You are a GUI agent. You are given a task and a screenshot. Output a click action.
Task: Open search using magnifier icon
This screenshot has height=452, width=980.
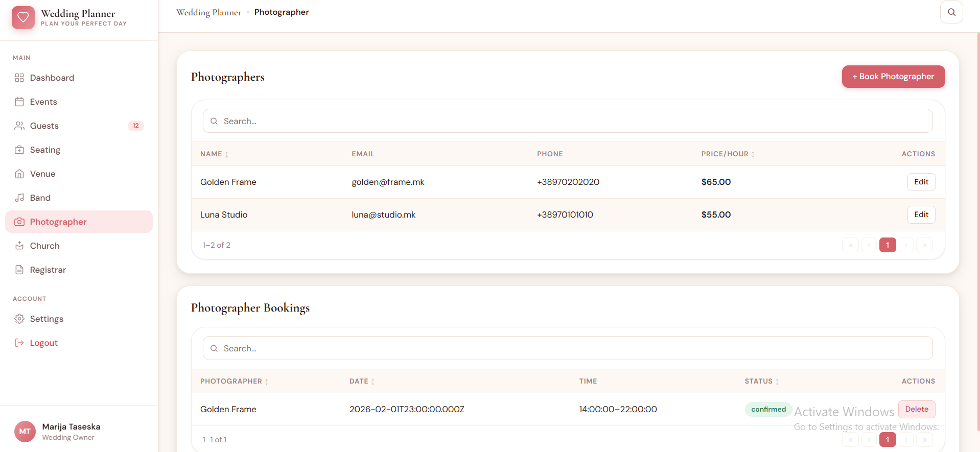click(x=951, y=12)
